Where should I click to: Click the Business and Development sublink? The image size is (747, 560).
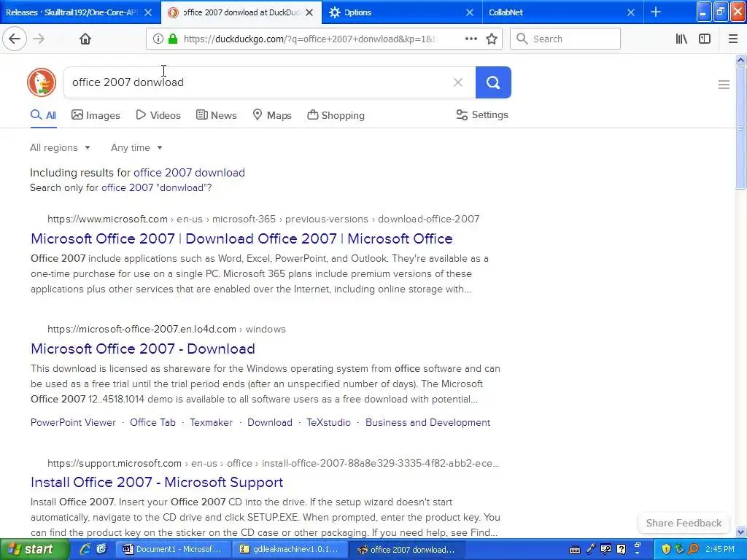(427, 422)
